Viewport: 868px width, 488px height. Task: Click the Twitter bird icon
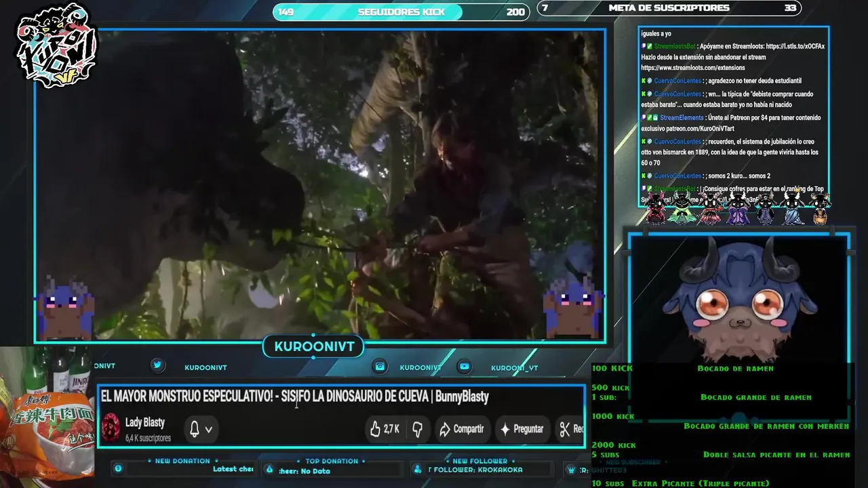(157, 365)
